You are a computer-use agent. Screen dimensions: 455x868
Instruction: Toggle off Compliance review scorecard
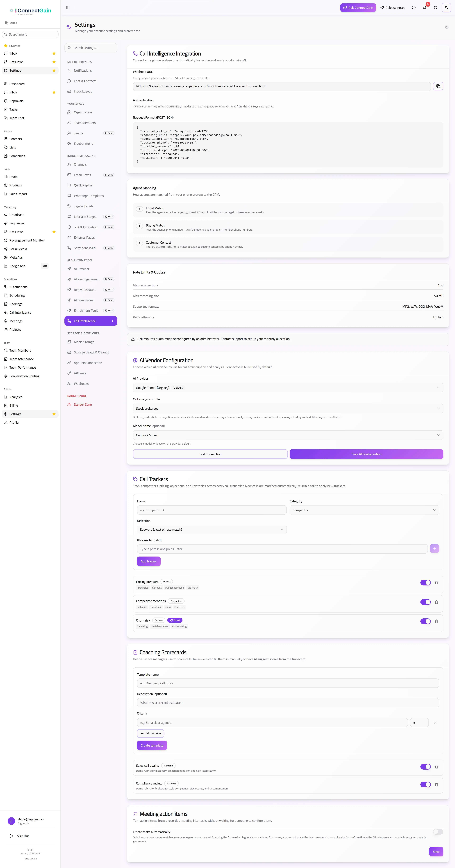(x=425, y=784)
